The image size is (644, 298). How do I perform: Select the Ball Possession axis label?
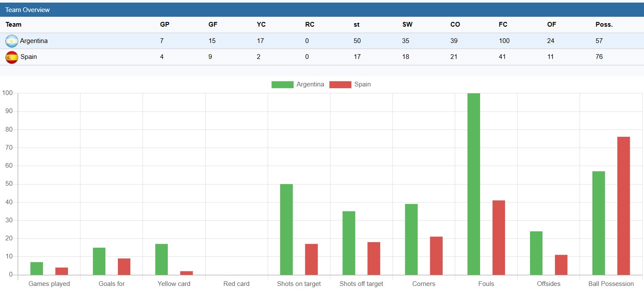pos(611,284)
